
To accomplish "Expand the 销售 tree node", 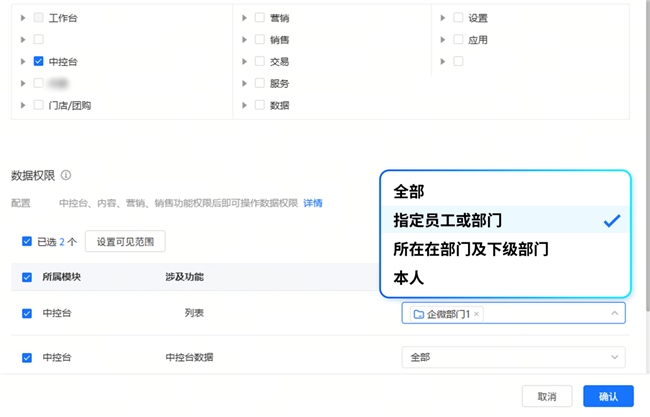I will [245, 40].
